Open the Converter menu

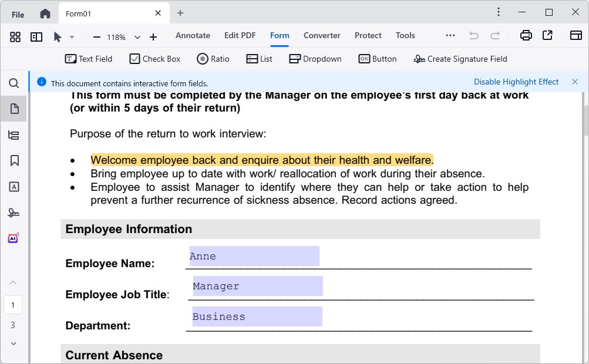pos(322,35)
